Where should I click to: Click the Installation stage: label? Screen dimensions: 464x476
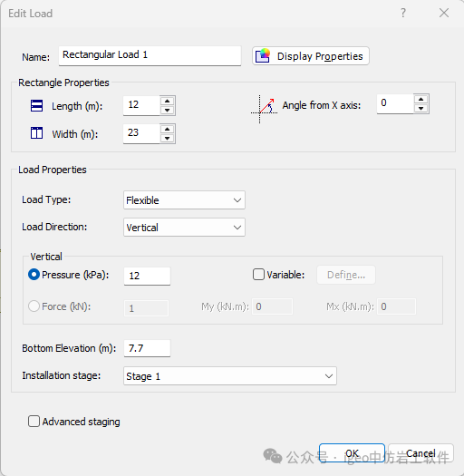click(62, 375)
